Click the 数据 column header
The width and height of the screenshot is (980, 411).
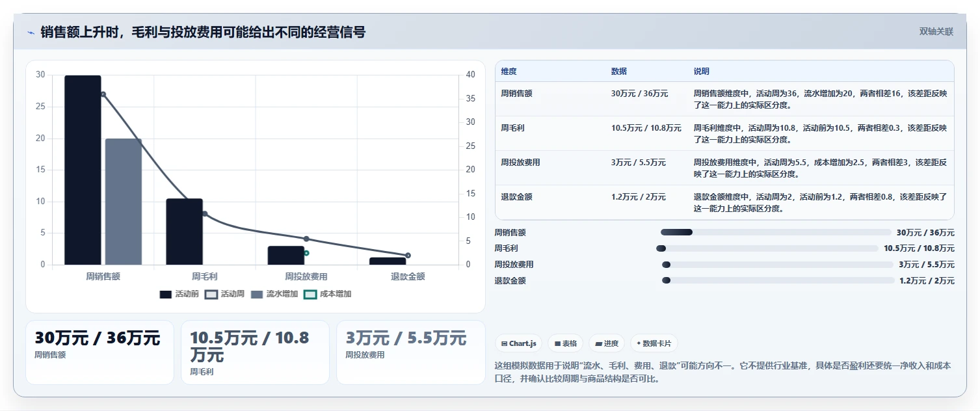point(619,72)
